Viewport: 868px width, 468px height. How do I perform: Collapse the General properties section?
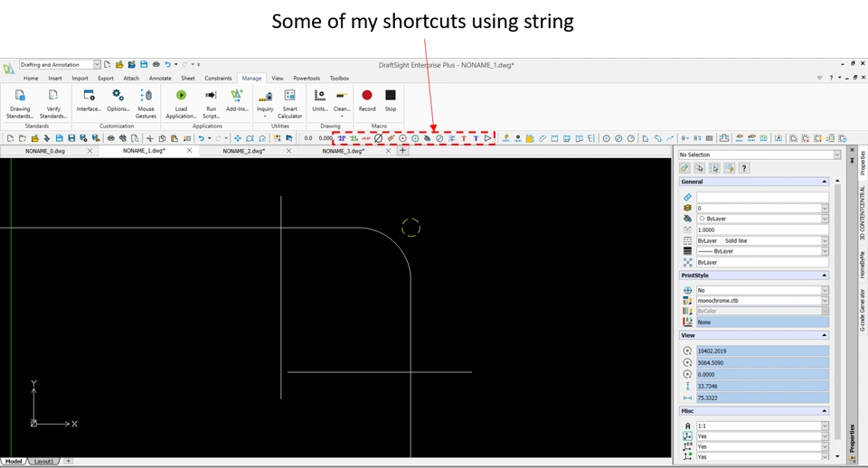click(824, 182)
